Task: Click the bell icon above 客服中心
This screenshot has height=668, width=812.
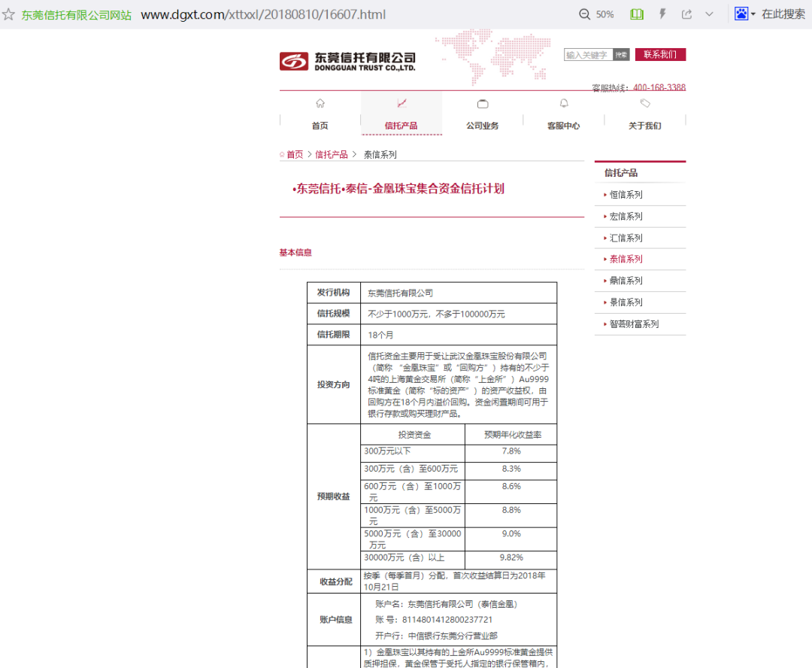Action: (x=564, y=103)
